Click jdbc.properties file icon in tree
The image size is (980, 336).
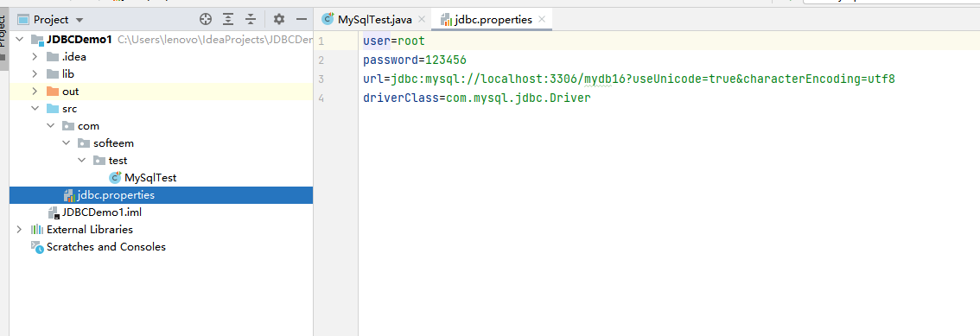(x=69, y=195)
